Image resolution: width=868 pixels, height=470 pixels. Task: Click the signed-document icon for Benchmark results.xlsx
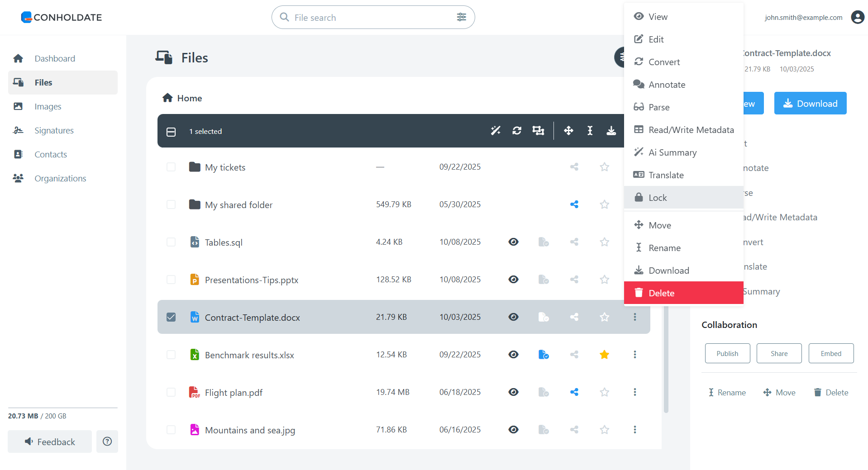544,355
